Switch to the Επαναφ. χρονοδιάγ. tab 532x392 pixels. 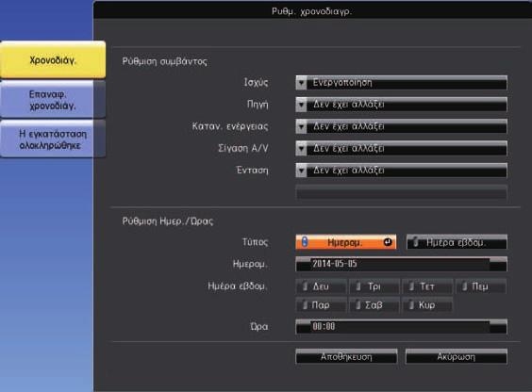[x=53, y=100]
